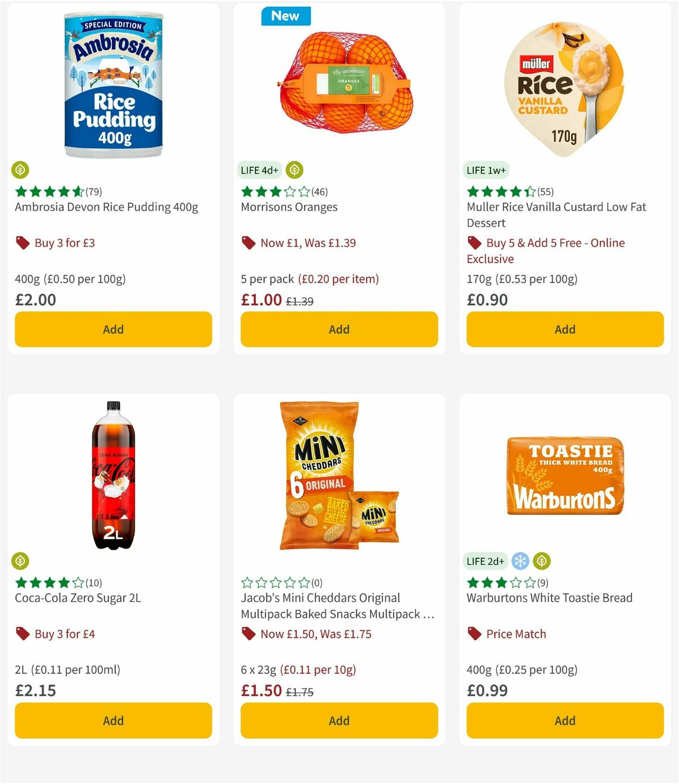This screenshot has height=784, width=679.
Task: Click the offer tag icon on Morrisons Oranges deal
Action: click(248, 242)
